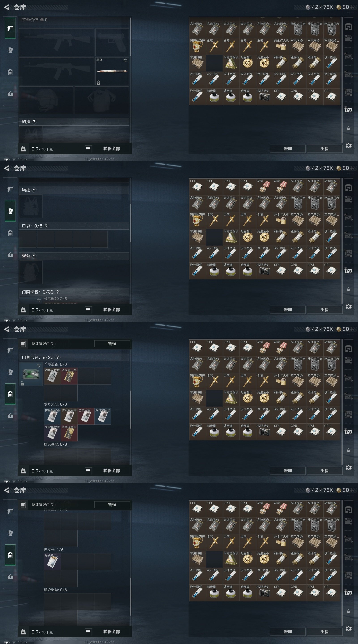Click the coin icon next to 装备价值
Image resolution: width=358 pixels, height=644 pixels.
tap(42, 20)
